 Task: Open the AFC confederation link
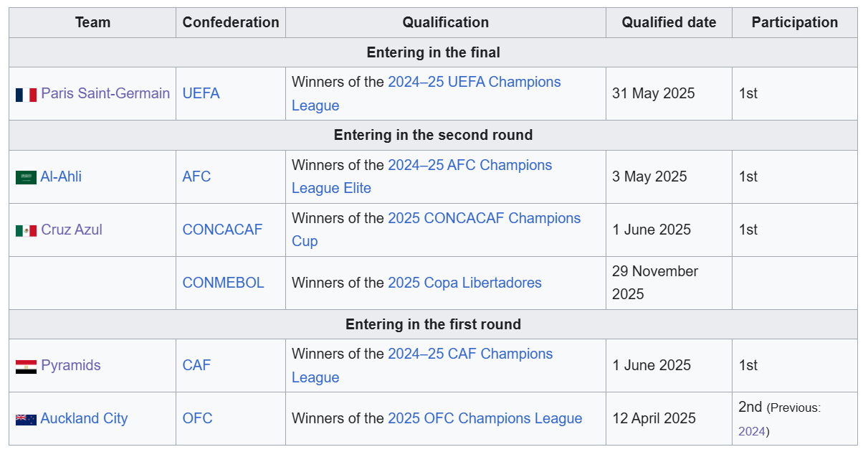tap(197, 176)
